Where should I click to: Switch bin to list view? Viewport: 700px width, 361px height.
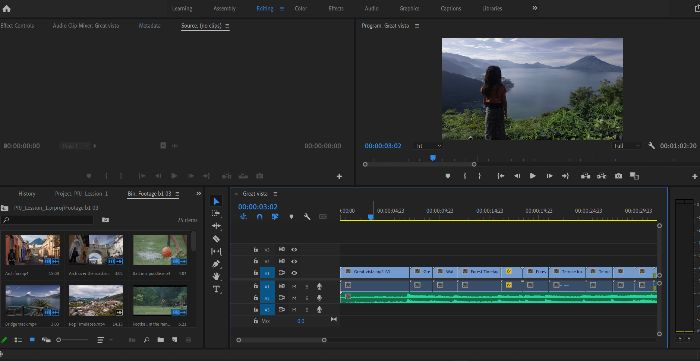click(x=18, y=340)
